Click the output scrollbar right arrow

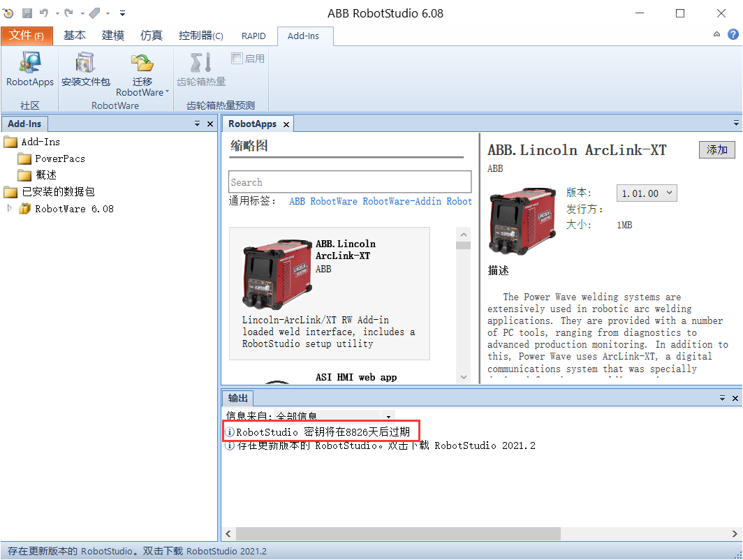735,534
